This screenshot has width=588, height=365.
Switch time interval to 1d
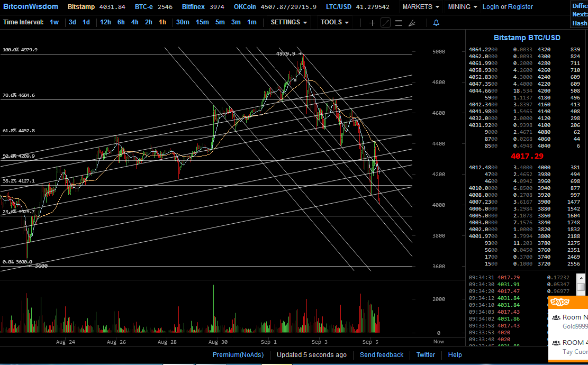pos(86,22)
